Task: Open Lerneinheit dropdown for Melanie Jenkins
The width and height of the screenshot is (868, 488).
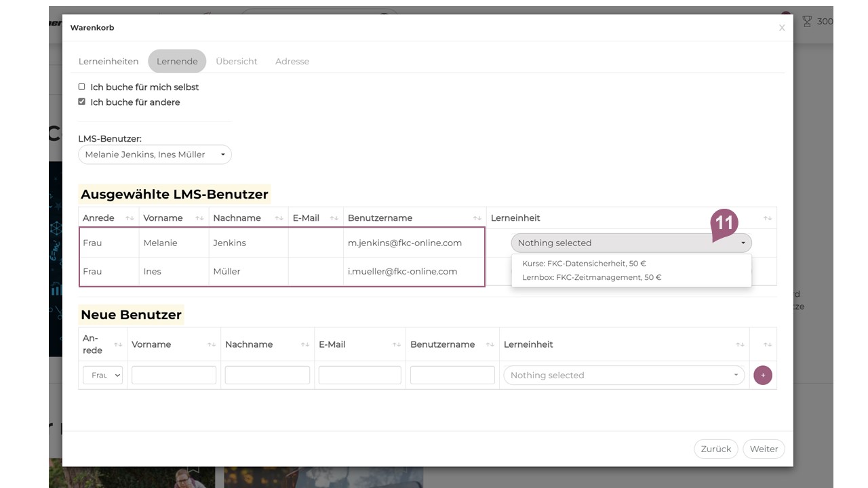Action: 631,243
